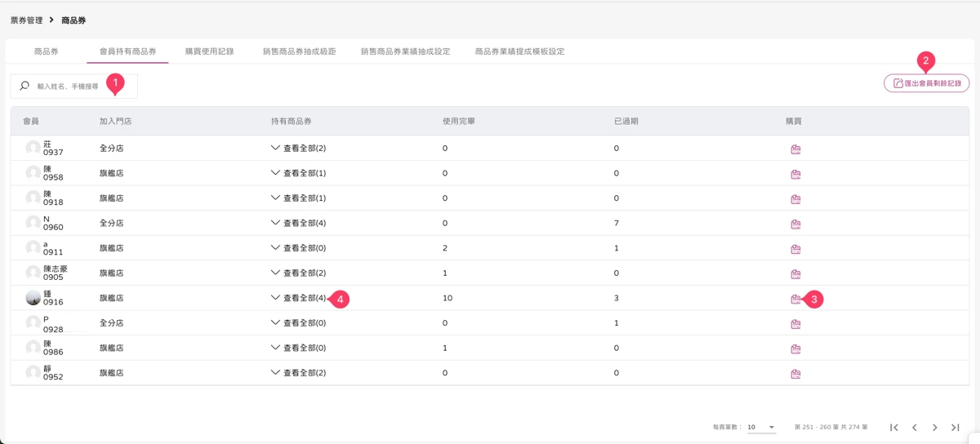The width and height of the screenshot is (980, 444).
Task: Focus the name or phone search field
Action: coord(74,86)
